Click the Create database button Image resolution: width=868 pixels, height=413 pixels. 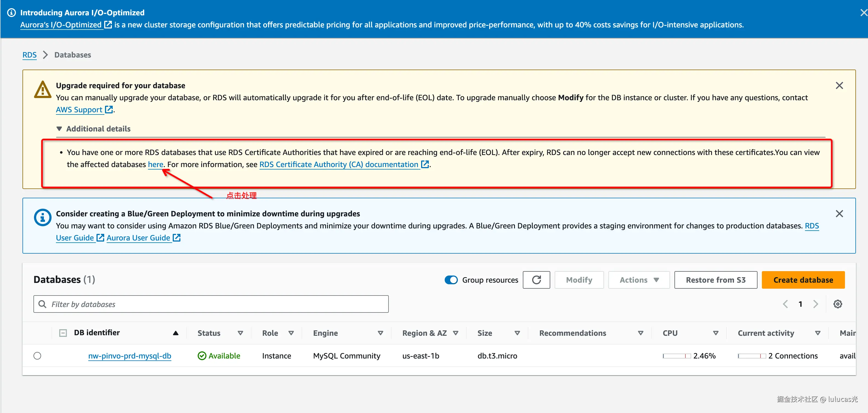click(x=803, y=280)
